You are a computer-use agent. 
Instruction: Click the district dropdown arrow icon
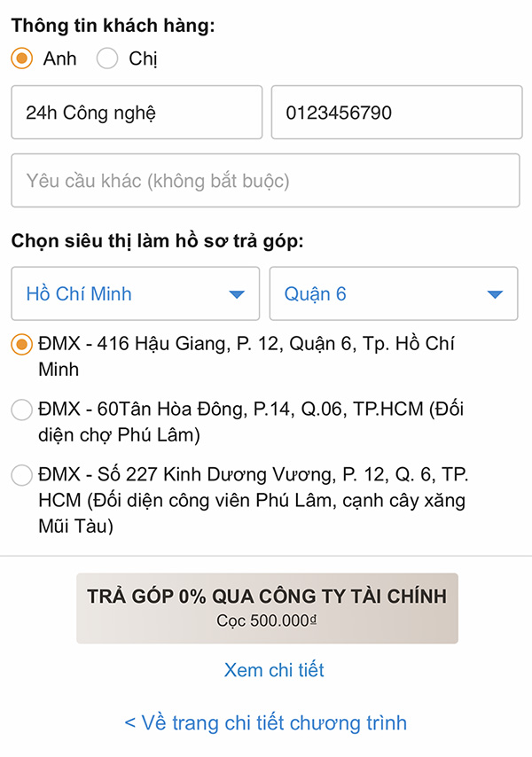point(497,293)
